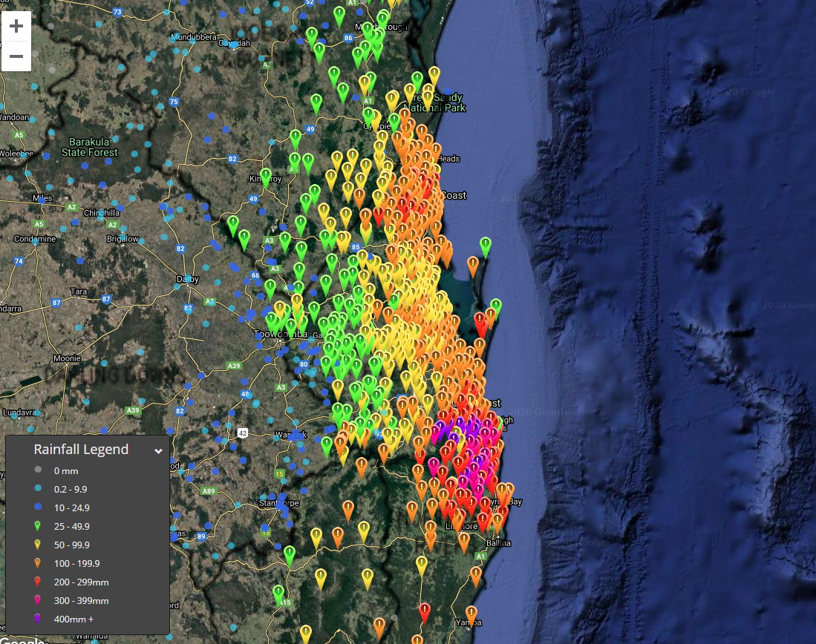Click the '400mm +' legend label
Screen dimensions: 816x644
[74, 619]
